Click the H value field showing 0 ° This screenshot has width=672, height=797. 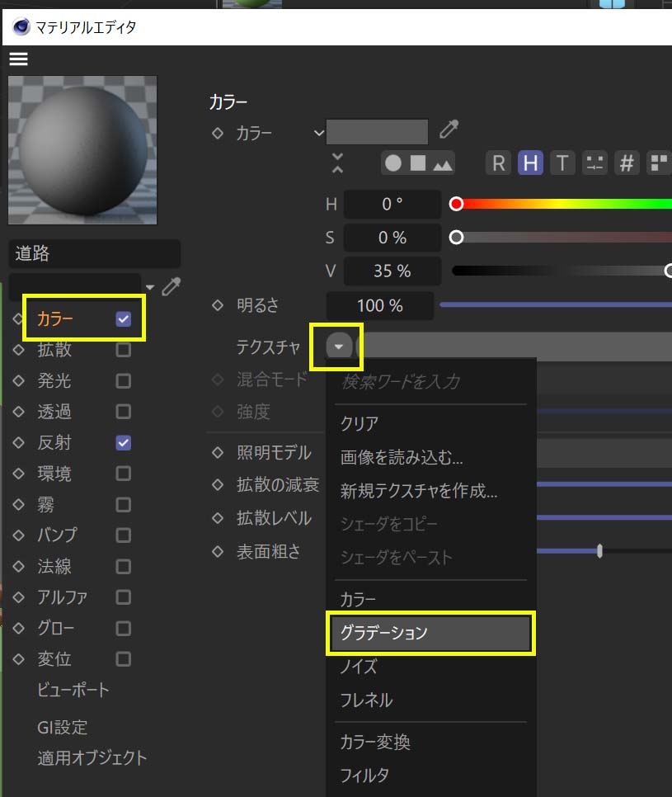[x=392, y=204]
